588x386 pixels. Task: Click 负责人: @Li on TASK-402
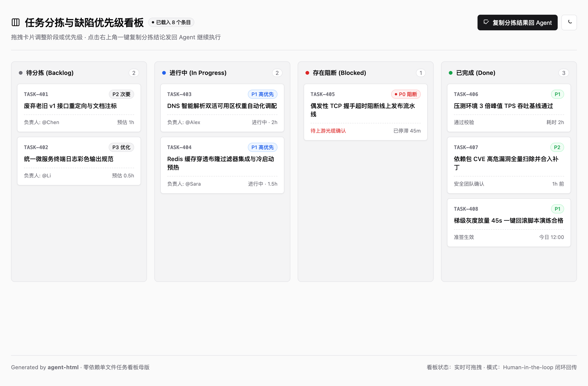37,176
